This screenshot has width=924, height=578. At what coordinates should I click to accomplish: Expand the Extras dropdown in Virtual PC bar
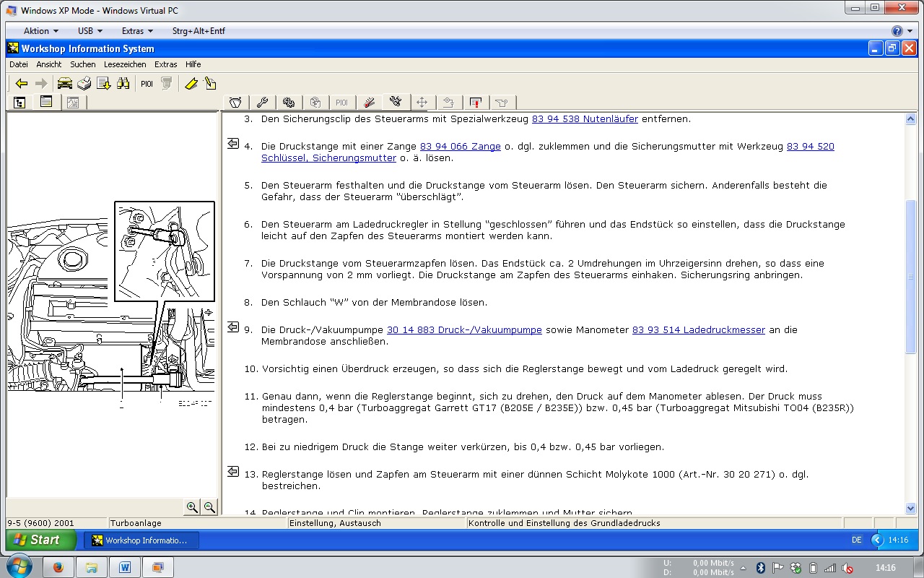[x=137, y=31]
